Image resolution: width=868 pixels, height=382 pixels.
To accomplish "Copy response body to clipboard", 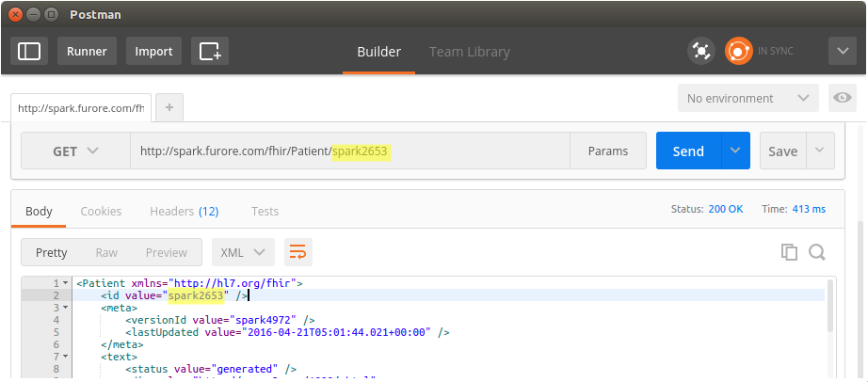I will (789, 252).
